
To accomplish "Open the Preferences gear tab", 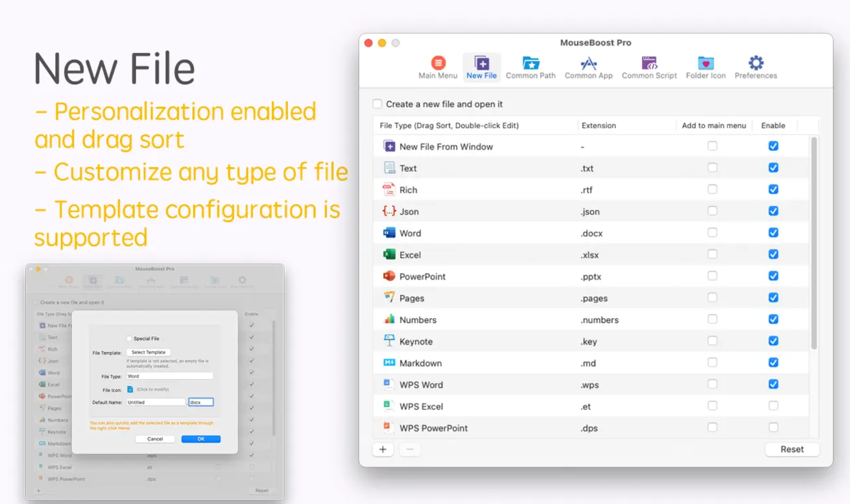I will (756, 68).
